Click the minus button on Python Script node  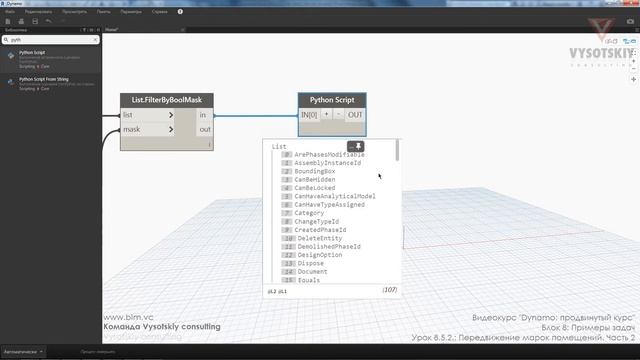tap(338, 115)
